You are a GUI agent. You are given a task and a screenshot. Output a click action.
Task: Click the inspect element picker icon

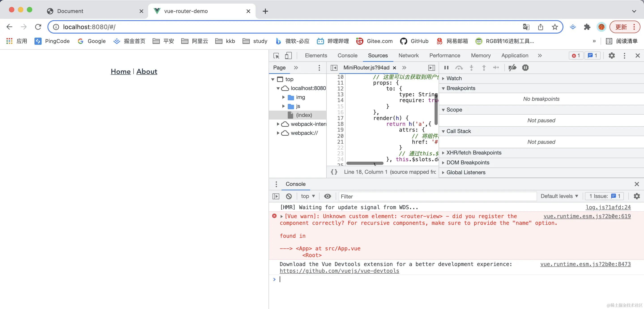coord(276,56)
